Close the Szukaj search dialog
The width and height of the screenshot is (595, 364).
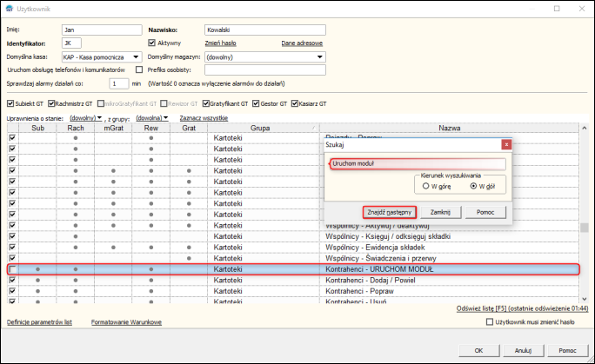click(x=506, y=144)
